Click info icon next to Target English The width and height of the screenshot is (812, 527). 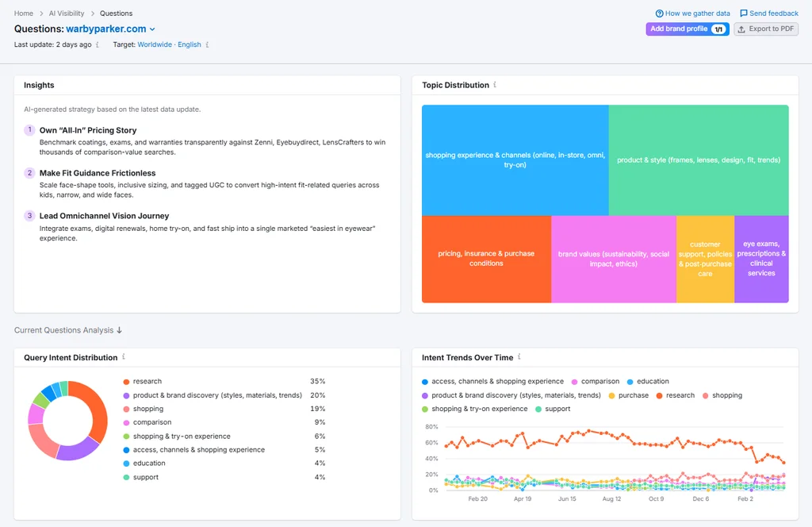207,44
